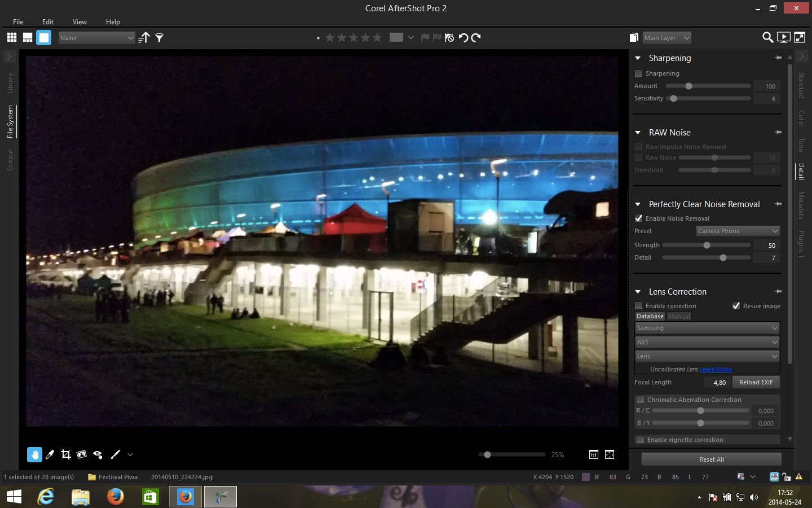Select the Database lens tab
The height and width of the screenshot is (508, 812).
pos(650,317)
